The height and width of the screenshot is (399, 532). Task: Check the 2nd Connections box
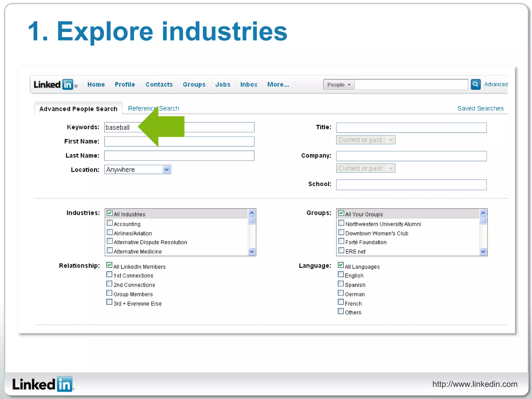(109, 284)
